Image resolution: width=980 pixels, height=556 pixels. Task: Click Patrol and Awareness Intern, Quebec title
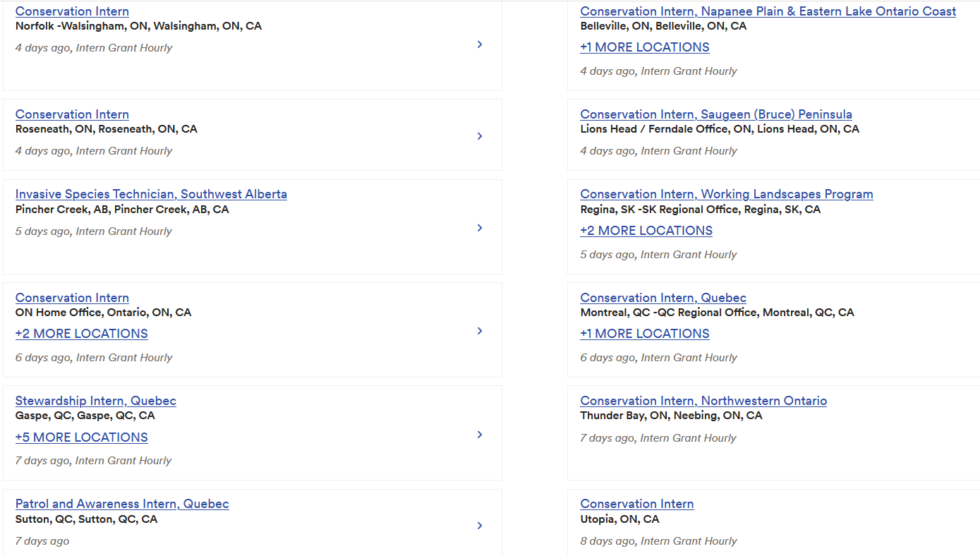pos(122,504)
